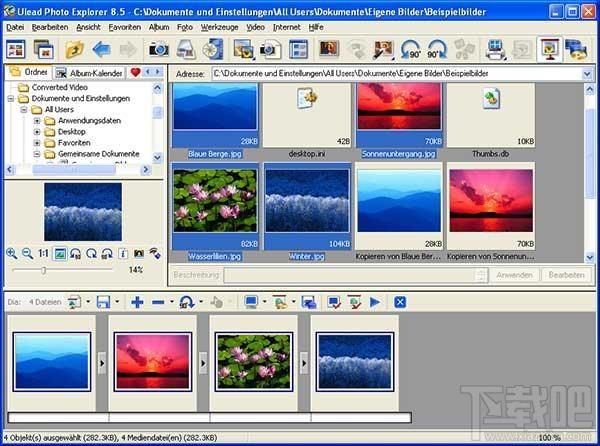This screenshot has height=446, width=600.
Task: Rotate image right 90 degrees in main toolbar
Action: coord(437,49)
